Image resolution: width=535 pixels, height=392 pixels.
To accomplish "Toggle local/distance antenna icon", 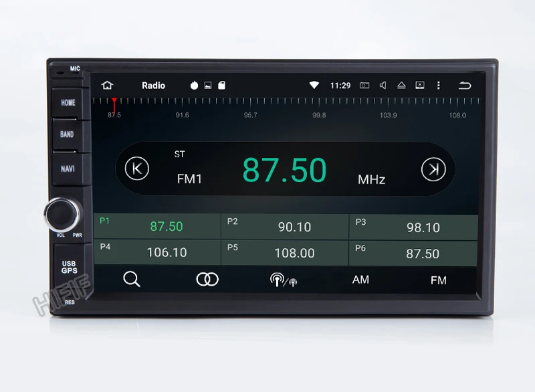I will [x=283, y=280].
